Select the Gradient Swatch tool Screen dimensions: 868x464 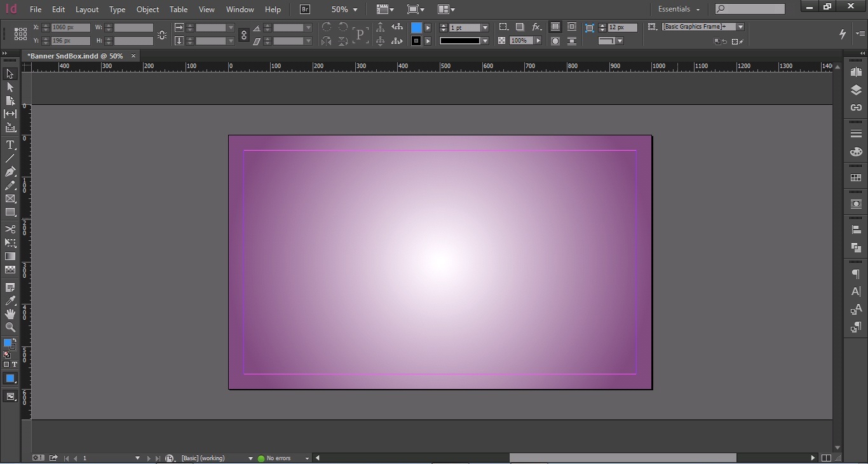(x=10, y=256)
